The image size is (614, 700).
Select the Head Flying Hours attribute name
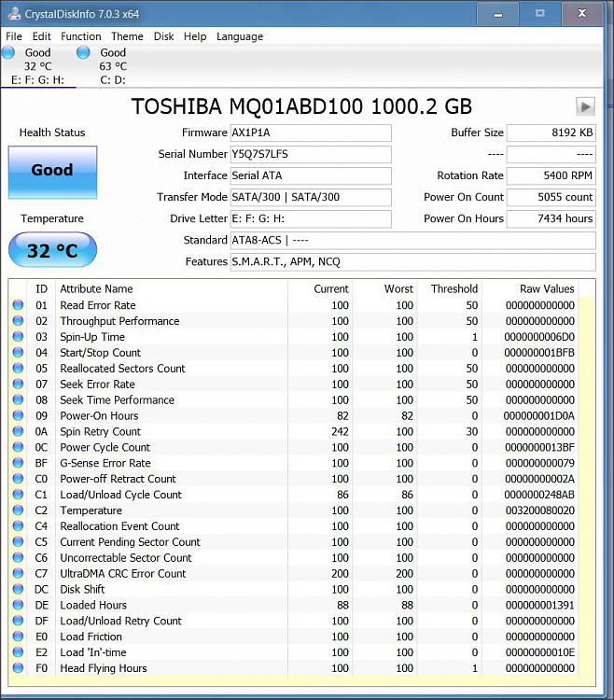[x=104, y=668]
